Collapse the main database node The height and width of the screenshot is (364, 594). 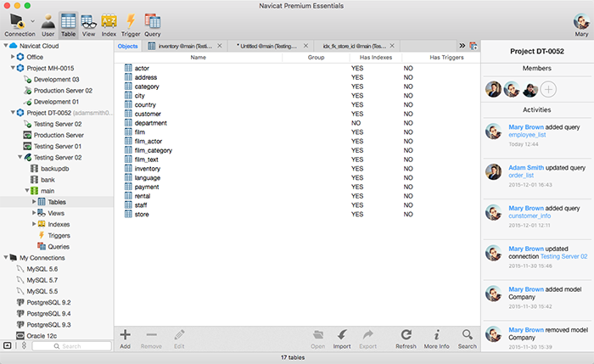[27, 191]
